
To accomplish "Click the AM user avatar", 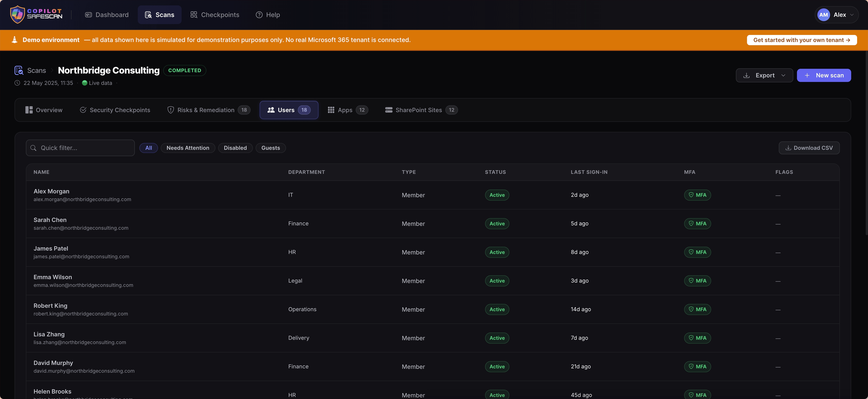I will tap(823, 15).
